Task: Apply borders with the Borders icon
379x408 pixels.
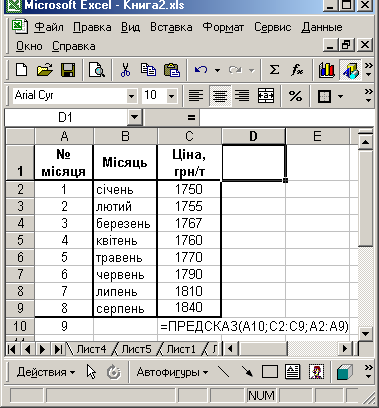Action: pyautogui.click(x=324, y=97)
